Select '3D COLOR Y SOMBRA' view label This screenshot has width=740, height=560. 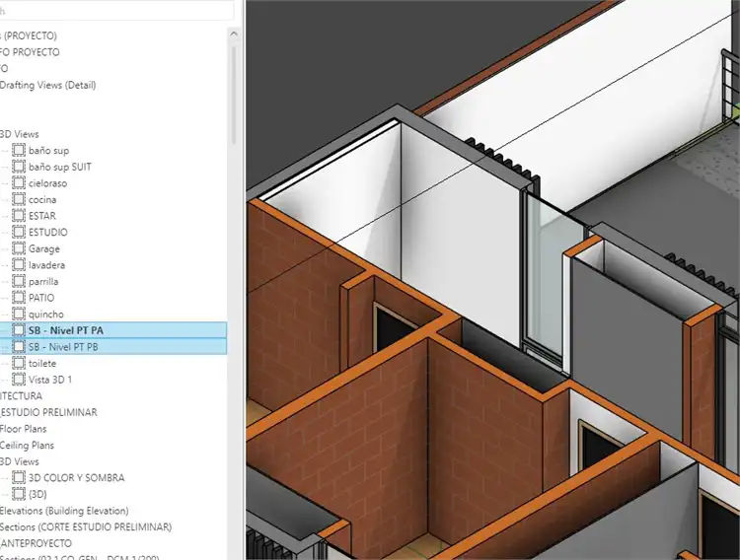[x=76, y=477]
